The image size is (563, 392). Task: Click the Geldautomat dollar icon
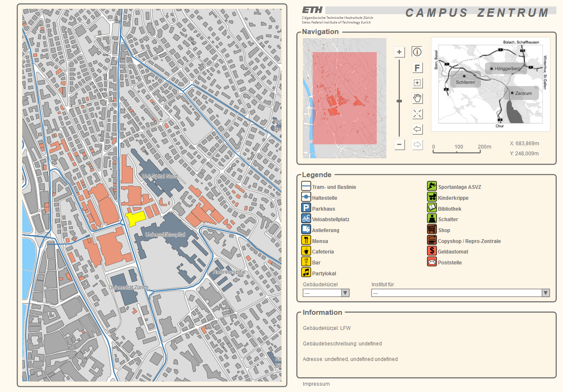432,251
